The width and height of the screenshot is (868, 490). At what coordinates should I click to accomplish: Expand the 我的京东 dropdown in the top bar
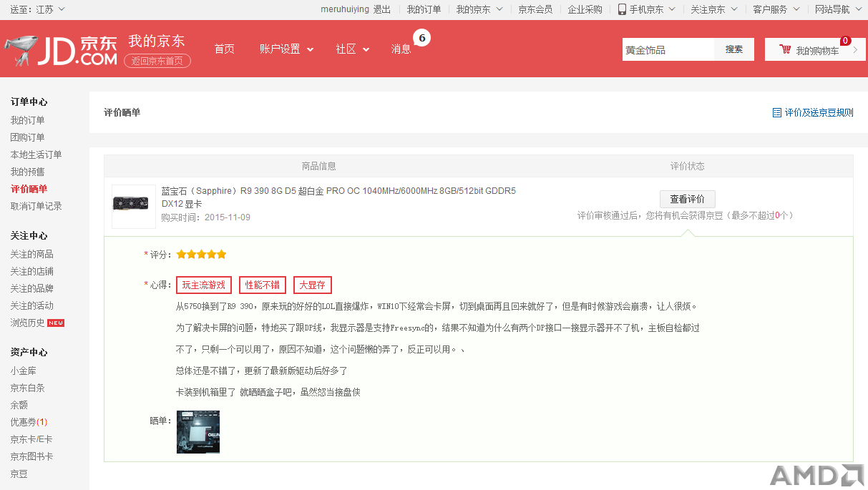tap(479, 9)
